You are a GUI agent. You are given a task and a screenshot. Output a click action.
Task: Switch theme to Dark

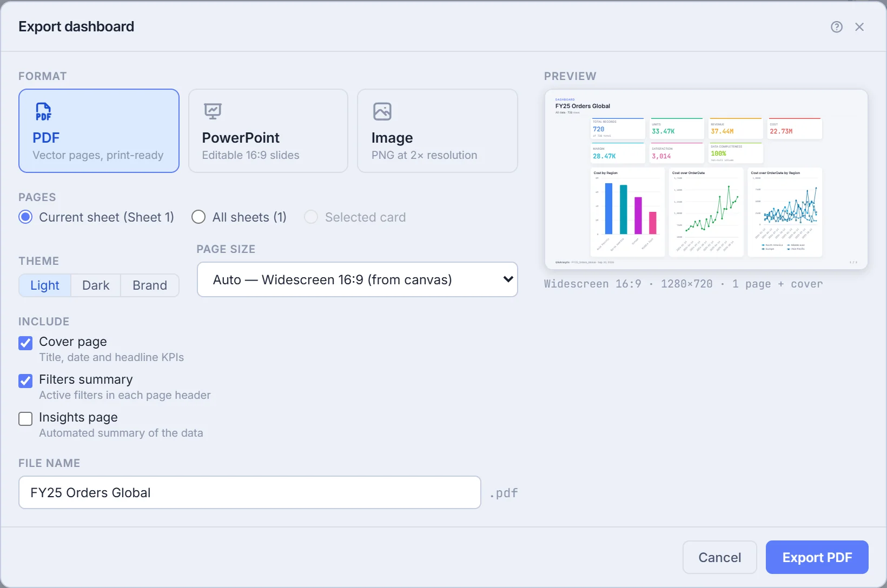tap(96, 285)
